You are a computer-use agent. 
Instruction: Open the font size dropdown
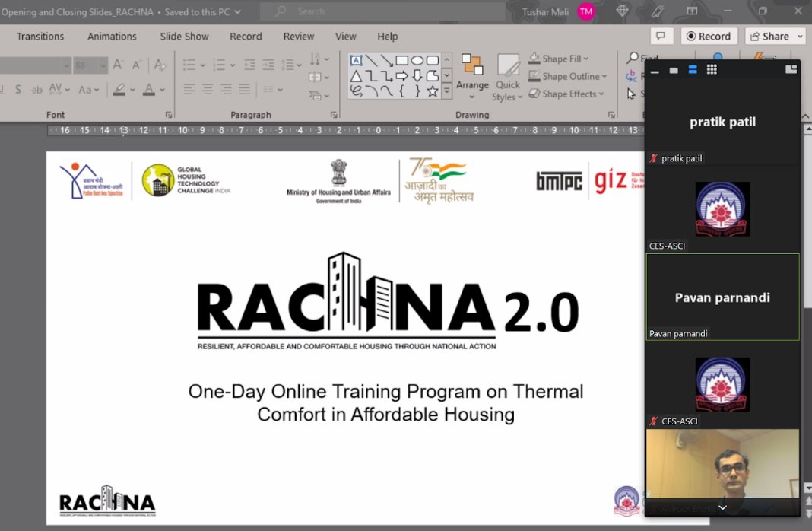(x=103, y=65)
